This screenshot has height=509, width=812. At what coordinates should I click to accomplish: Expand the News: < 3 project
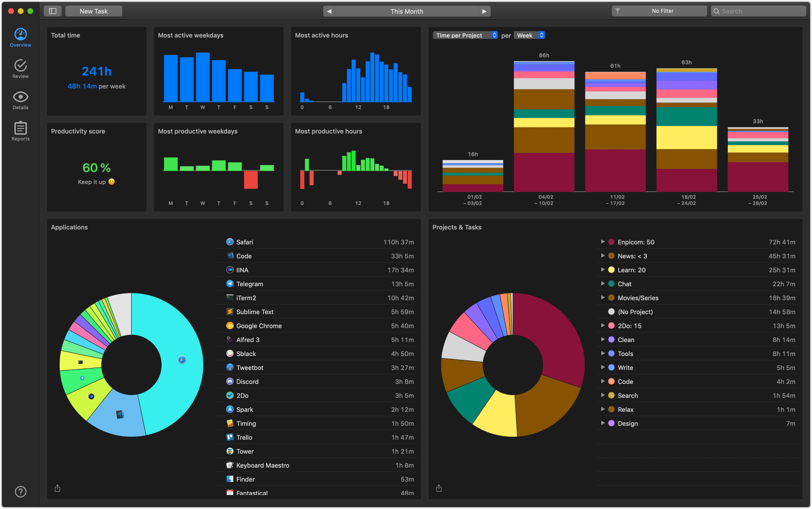click(603, 256)
